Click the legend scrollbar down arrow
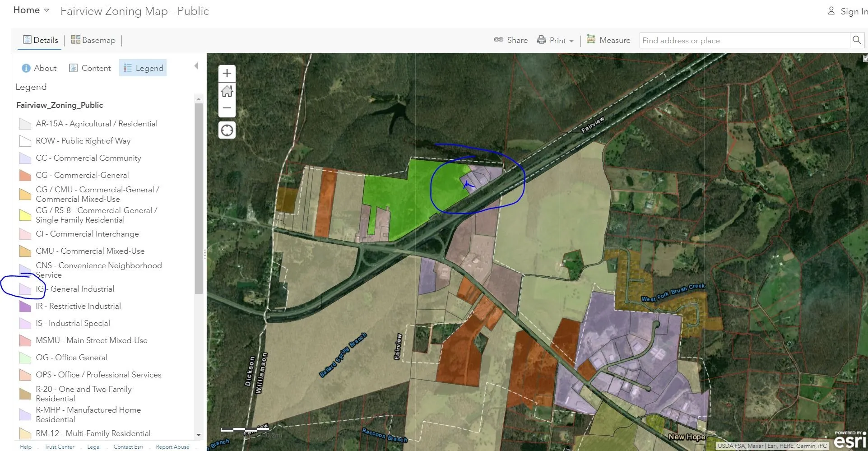 tap(199, 435)
